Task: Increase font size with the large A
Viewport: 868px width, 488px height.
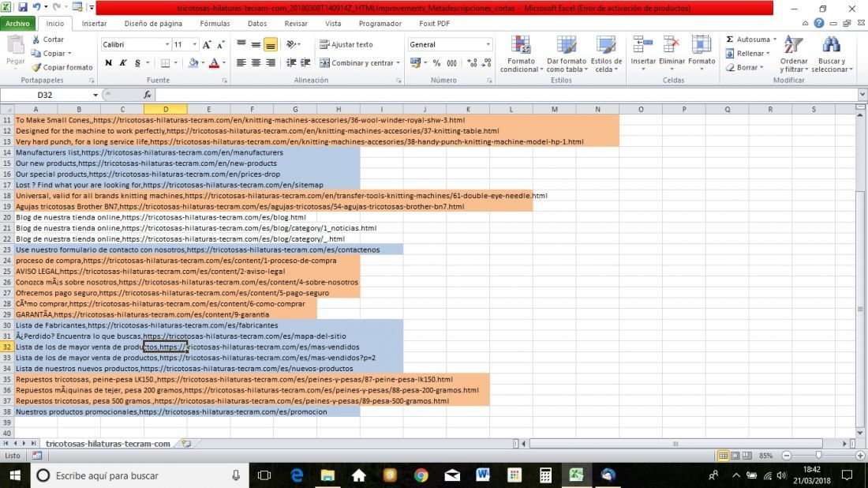Action: point(207,44)
